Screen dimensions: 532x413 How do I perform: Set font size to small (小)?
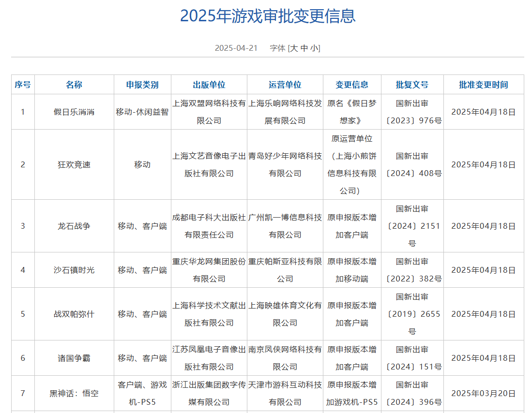(315, 48)
